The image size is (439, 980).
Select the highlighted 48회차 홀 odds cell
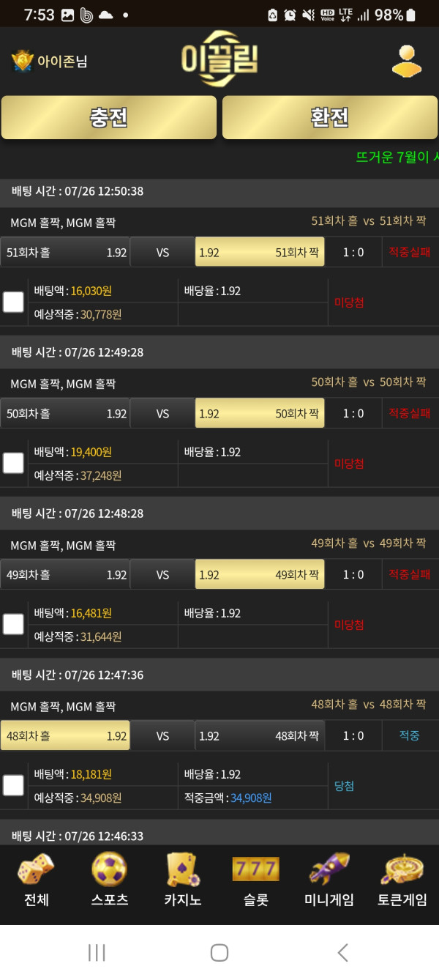[x=65, y=735]
